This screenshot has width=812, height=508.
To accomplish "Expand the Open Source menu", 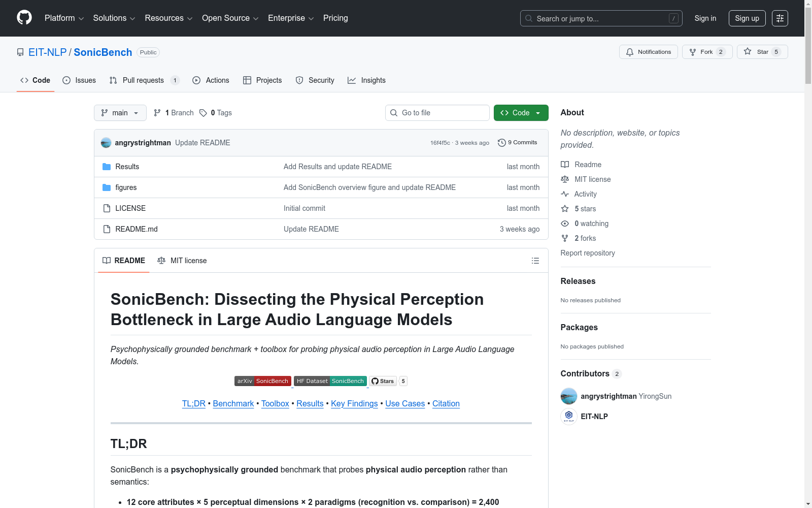I will pyautogui.click(x=230, y=18).
